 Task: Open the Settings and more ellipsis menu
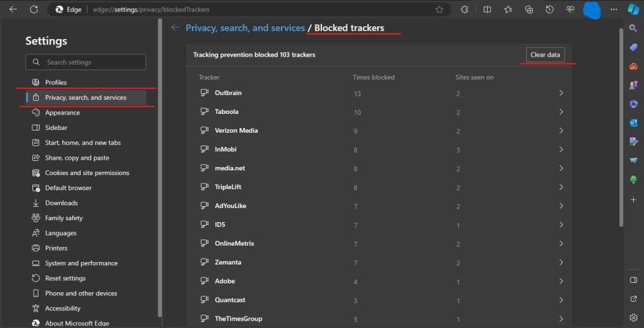[x=613, y=10]
